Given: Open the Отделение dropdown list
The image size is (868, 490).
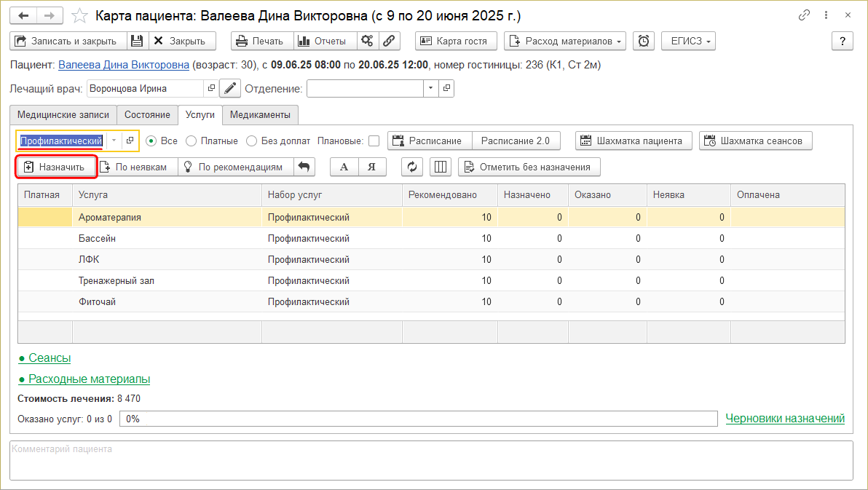Looking at the screenshot, I should coord(430,89).
